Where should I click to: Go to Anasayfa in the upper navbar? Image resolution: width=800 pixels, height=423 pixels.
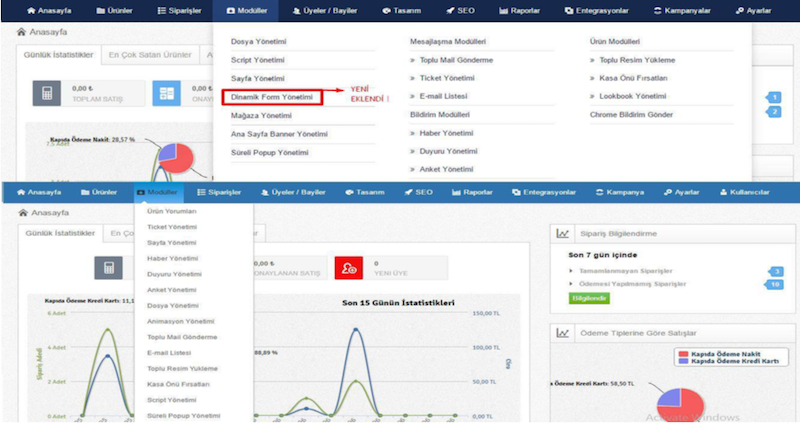click(49, 11)
